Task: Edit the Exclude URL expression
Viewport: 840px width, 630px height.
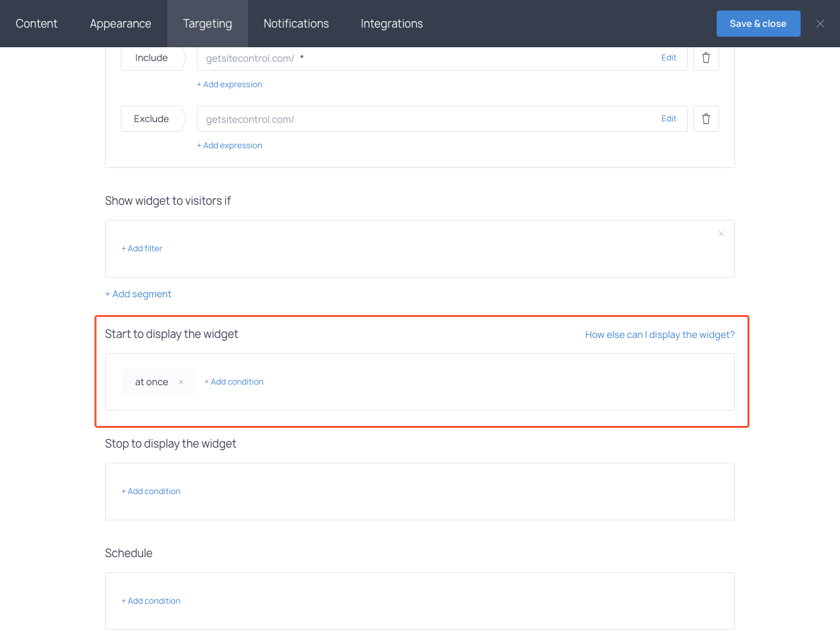Action: coord(669,119)
